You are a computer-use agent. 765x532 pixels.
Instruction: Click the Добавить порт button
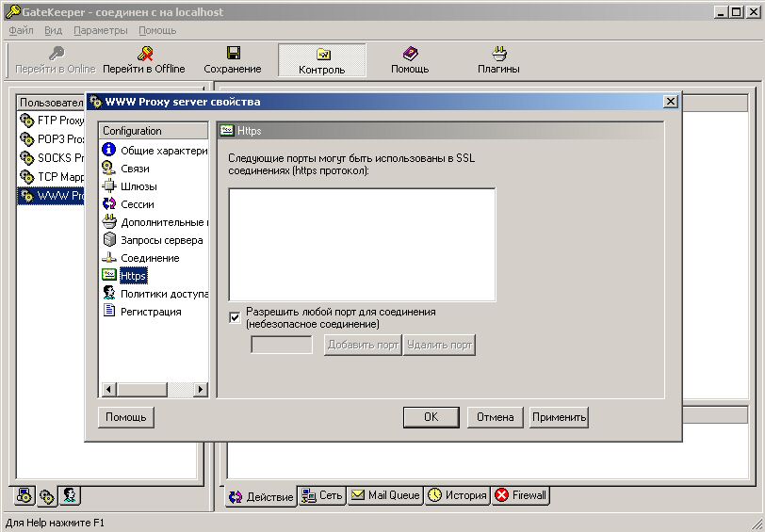click(363, 346)
